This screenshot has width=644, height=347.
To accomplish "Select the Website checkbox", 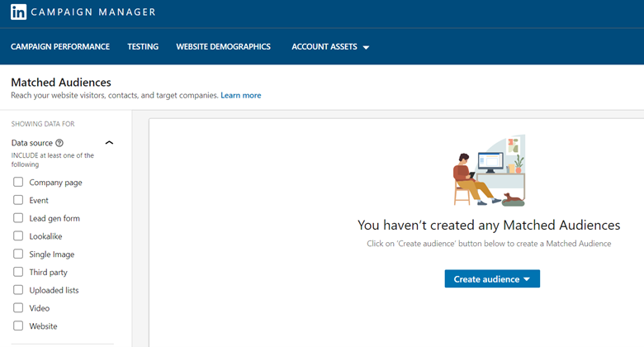I will click(x=18, y=326).
